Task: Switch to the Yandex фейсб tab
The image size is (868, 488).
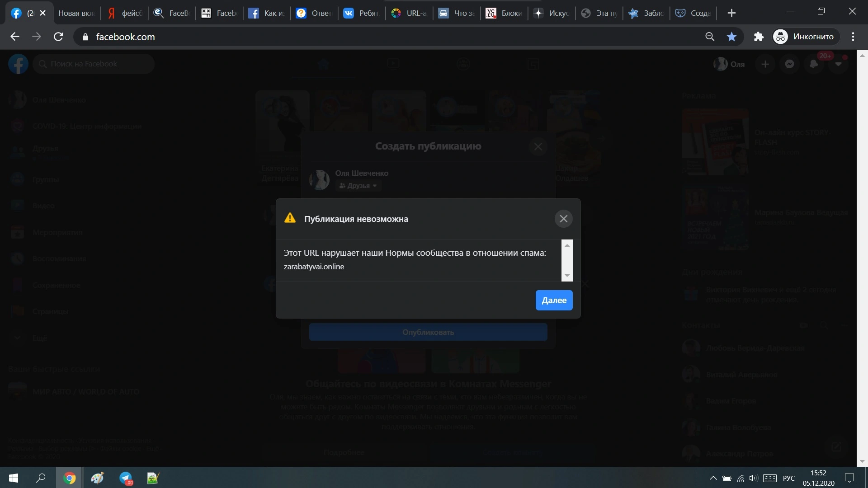Action: (x=125, y=13)
